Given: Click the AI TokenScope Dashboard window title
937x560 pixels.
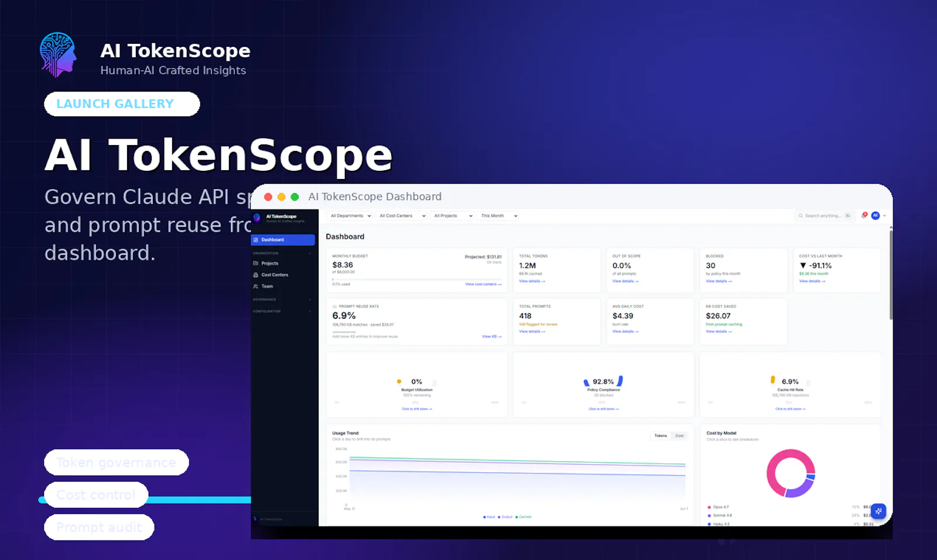Looking at the screenshot, I should 375,197.
